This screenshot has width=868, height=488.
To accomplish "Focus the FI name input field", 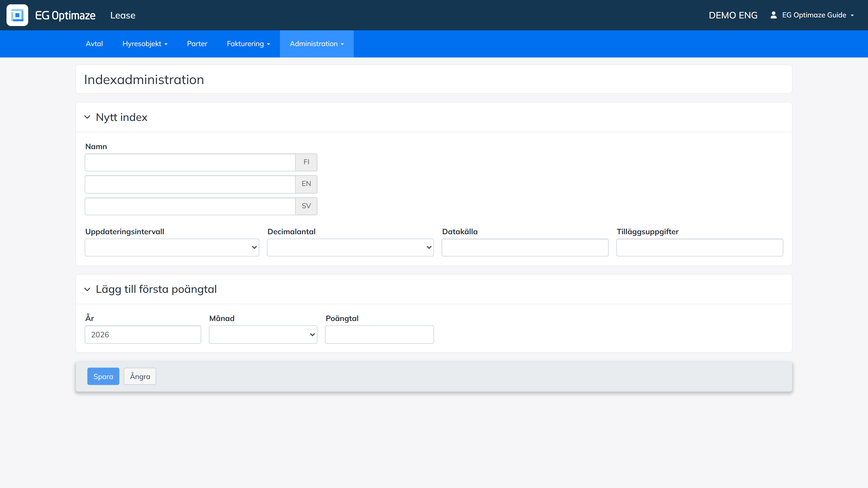I will pos(190,162).
